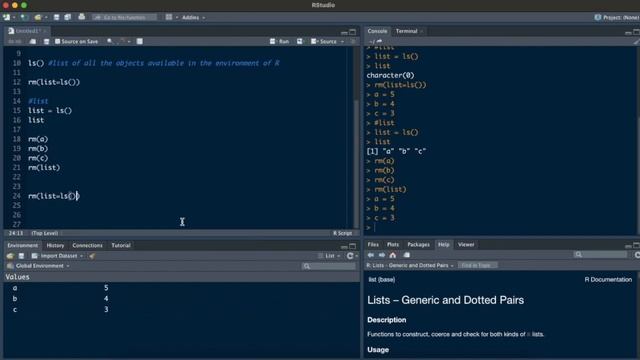Refresh the Environment pane

[x=350, y=256]
